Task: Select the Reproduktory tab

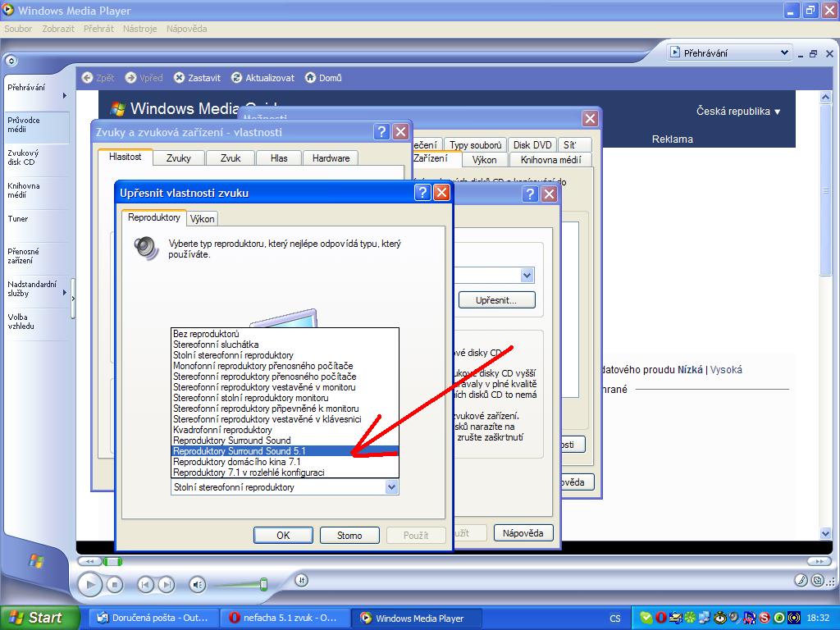Action: point(154,217)
